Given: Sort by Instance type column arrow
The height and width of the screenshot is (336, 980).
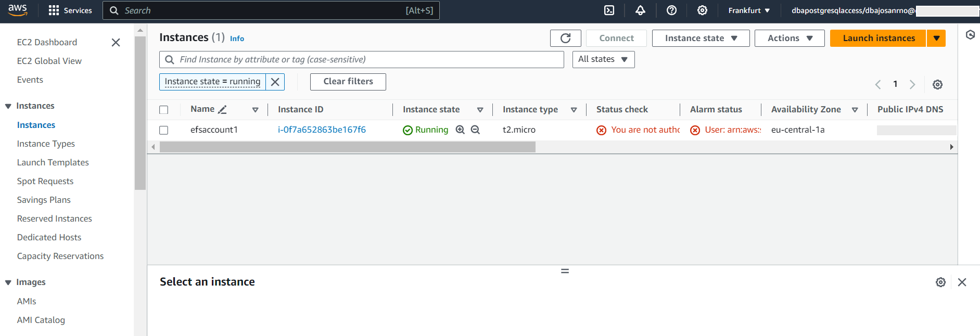Looking at the screenshot, I should tap(574, 110).
